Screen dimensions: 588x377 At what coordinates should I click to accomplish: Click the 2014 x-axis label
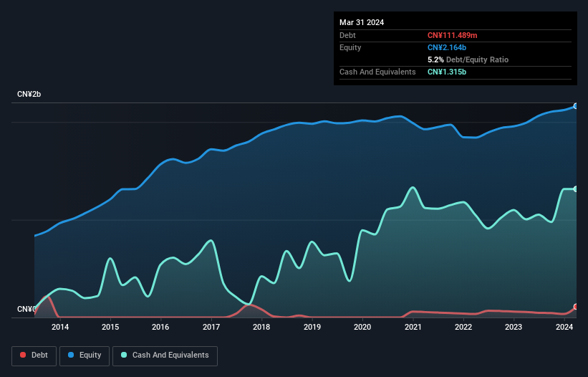pos(60,327)
